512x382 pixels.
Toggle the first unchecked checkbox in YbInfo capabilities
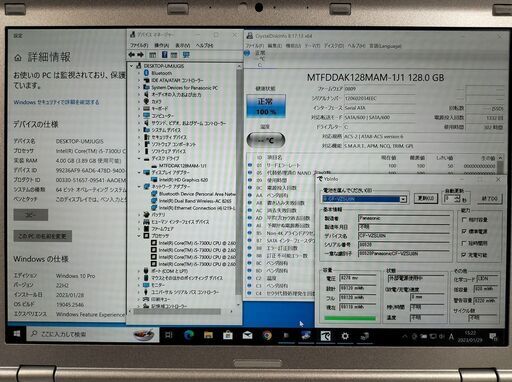point(464,220)
